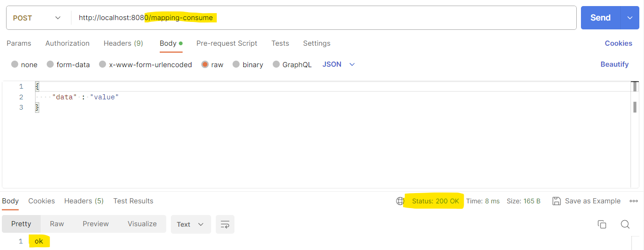The height and width of the screenshot is (250, 644).
Task: Click the Beautify link
Action: pyautogui.click(x=615, y=64)
